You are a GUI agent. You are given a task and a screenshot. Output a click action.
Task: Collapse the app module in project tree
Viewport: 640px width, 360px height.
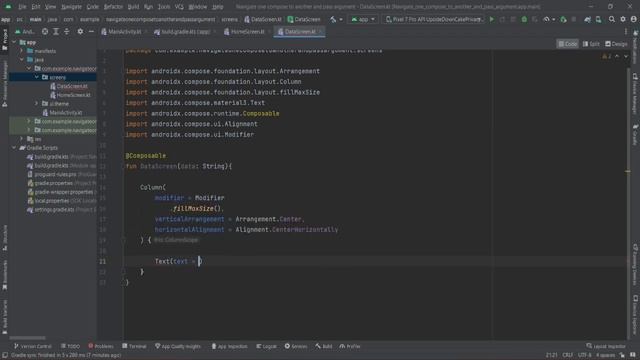15,42
